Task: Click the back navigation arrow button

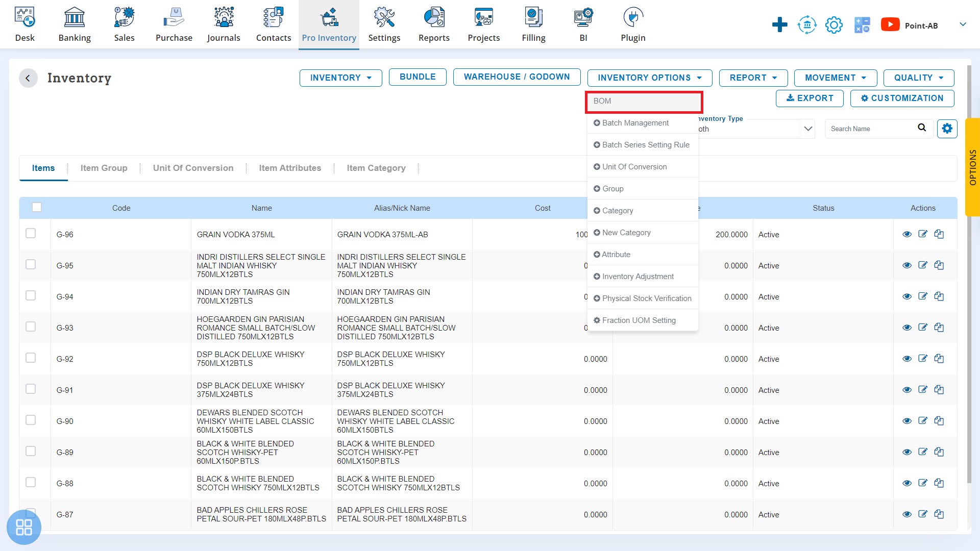Action: click(28, 78)
